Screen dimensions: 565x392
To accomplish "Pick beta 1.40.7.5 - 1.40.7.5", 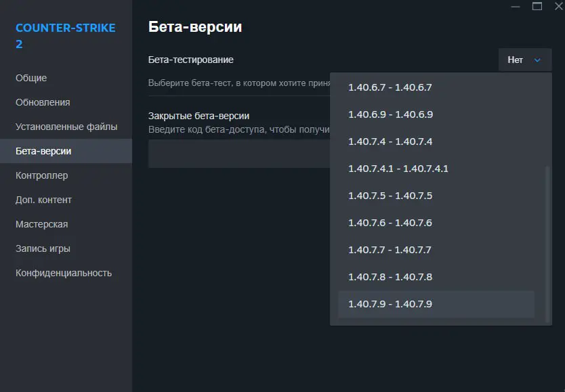I will click(x=436, y=196).
